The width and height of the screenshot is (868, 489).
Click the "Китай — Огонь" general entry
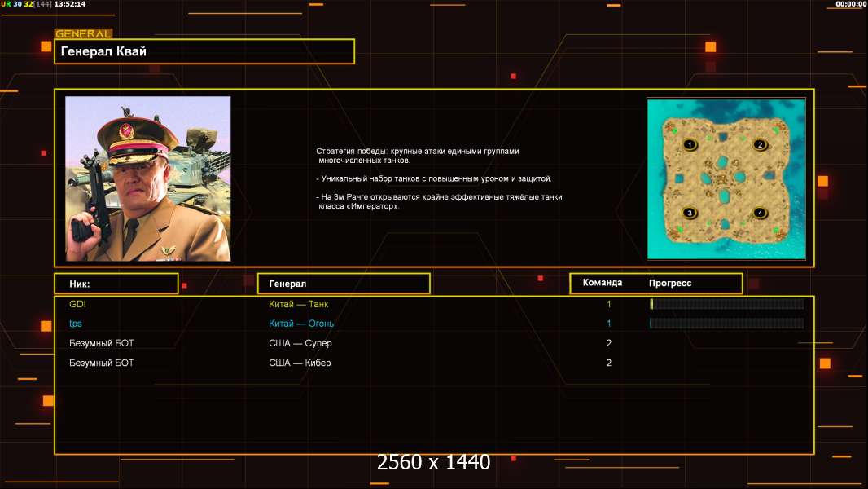[301, 324]
